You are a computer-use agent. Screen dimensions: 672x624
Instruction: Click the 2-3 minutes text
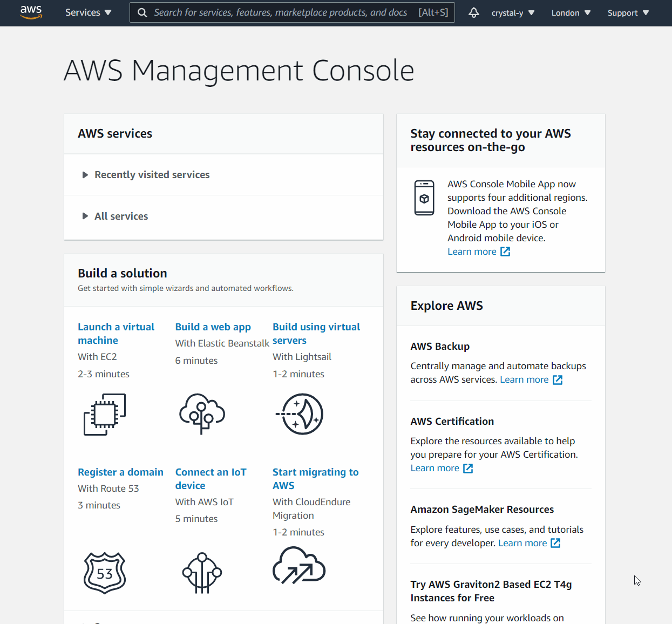[104, 374]
